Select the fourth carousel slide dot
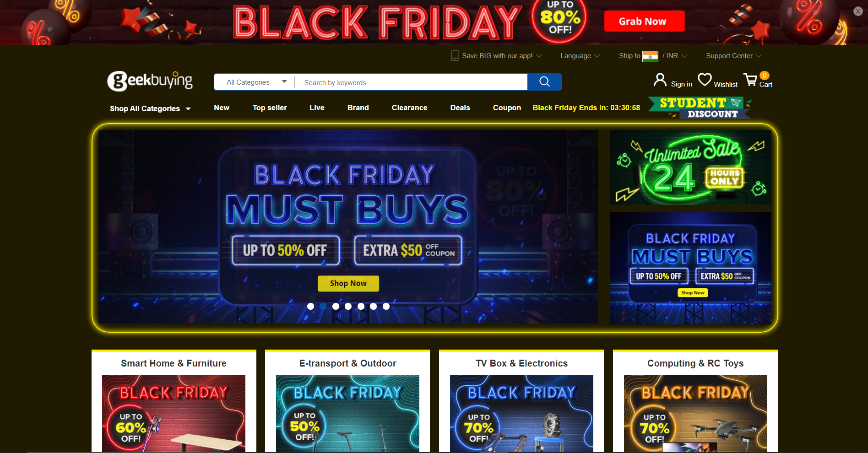This screenshot has height=453, width=868. click(x=348, y=306)
